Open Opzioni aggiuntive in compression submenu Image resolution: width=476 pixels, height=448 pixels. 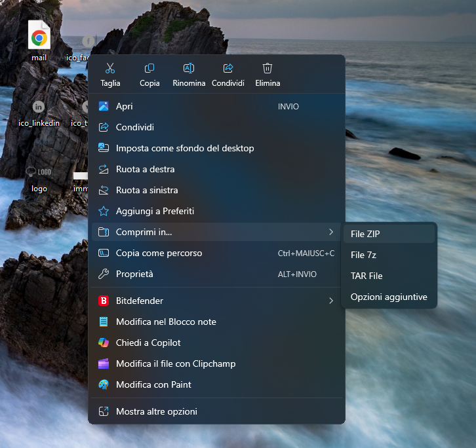click(x=389, y=297)
